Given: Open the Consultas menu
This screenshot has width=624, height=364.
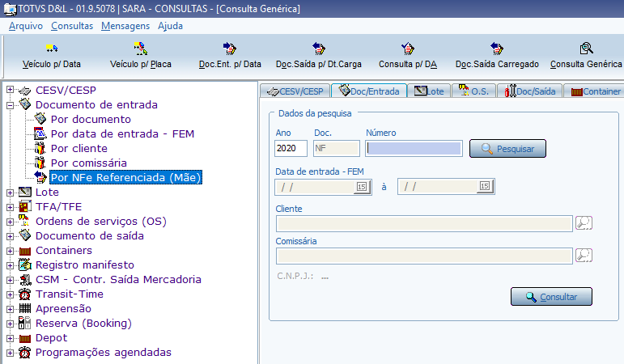Looking at the screenshot, I should click(x=72, y=26).
